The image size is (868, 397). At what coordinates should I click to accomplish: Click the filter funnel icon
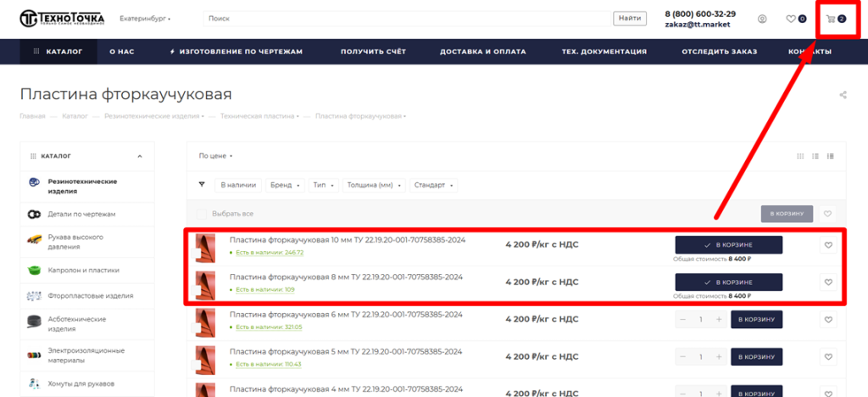(202, 184)
